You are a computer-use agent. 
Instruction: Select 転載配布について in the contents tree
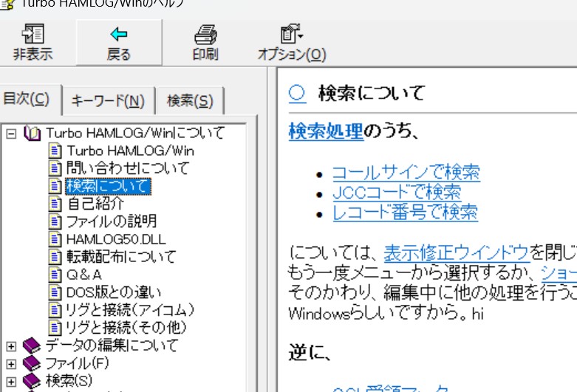[x=120, y=257]
